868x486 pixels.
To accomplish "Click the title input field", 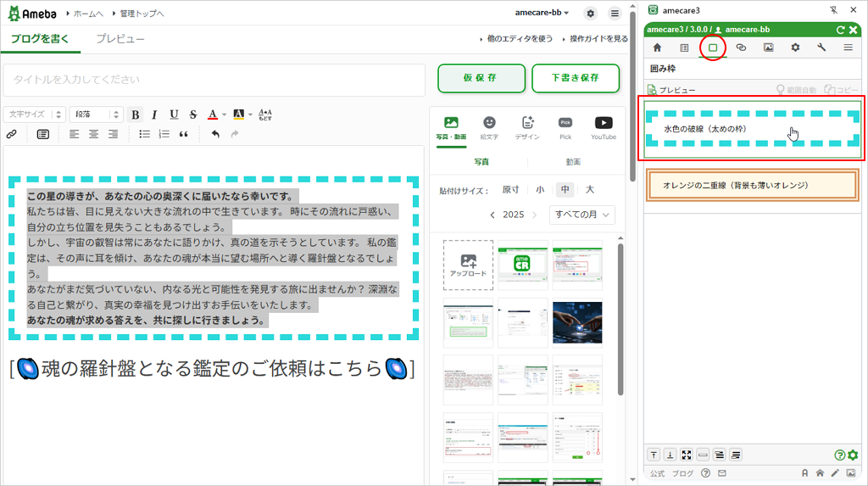I will [214, 80].
